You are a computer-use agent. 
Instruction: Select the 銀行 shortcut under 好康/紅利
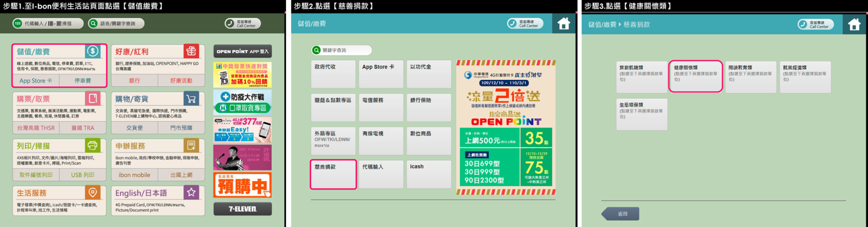(135, 80)
